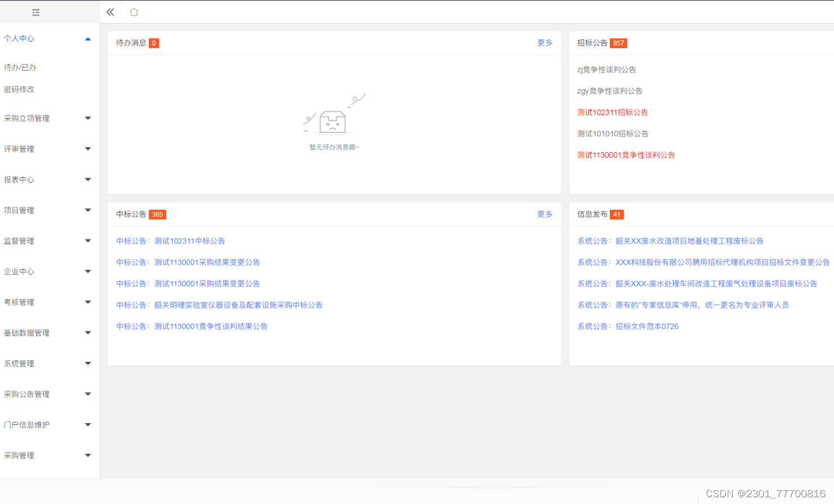The image size is (834, 504).
Task: Expand the 采购管理 dropdown arrow
Action: coord(88,455)
